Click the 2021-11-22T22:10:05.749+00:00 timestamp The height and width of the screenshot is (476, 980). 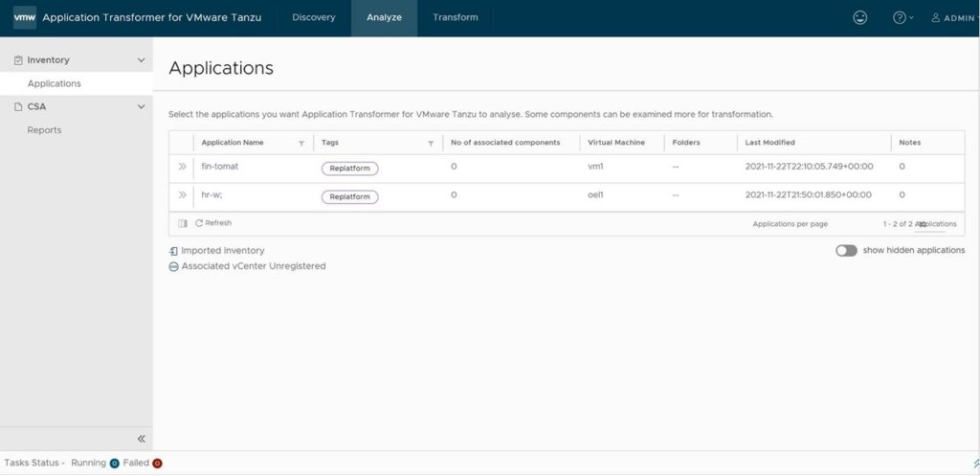point(810,167)
